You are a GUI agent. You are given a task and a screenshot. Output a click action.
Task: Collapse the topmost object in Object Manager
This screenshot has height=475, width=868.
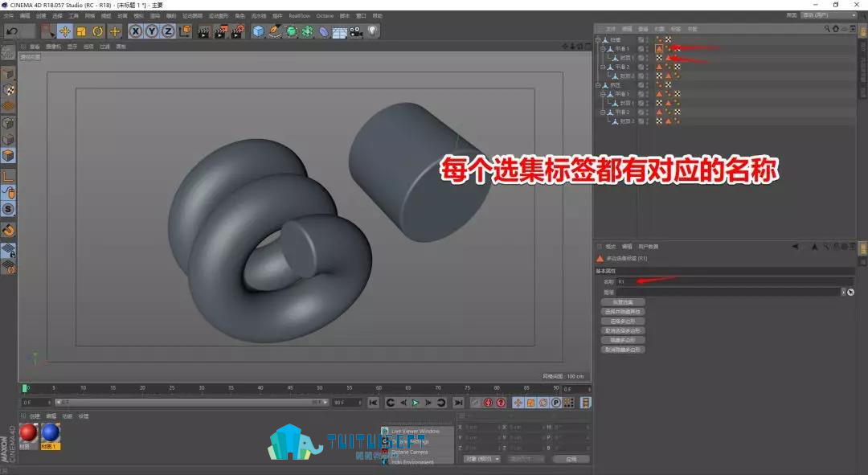598,40
